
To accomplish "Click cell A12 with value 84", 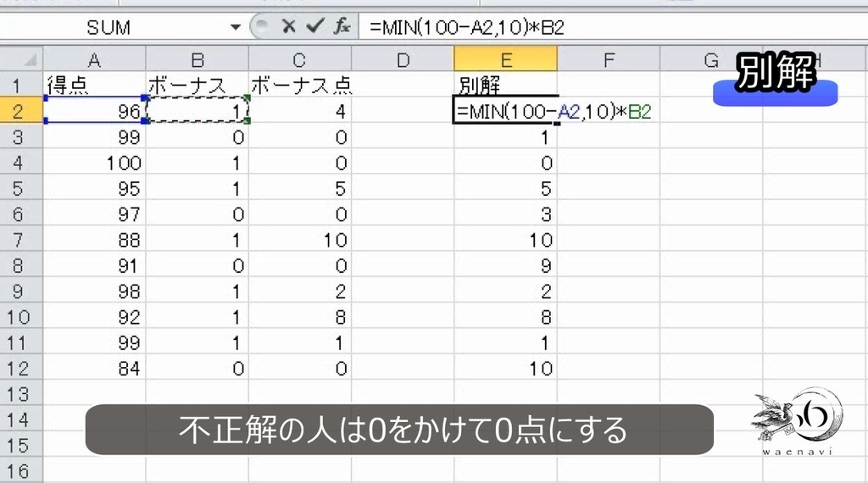I will pos(94,369).
